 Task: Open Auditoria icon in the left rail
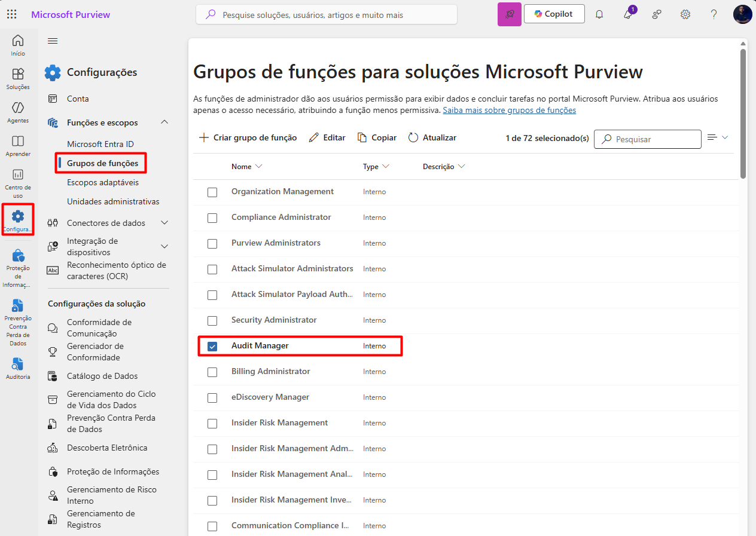click(18, 368)
